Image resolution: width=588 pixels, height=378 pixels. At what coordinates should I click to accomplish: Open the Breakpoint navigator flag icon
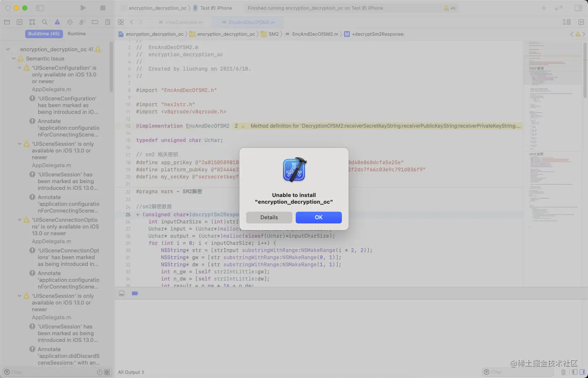(95, 22)
